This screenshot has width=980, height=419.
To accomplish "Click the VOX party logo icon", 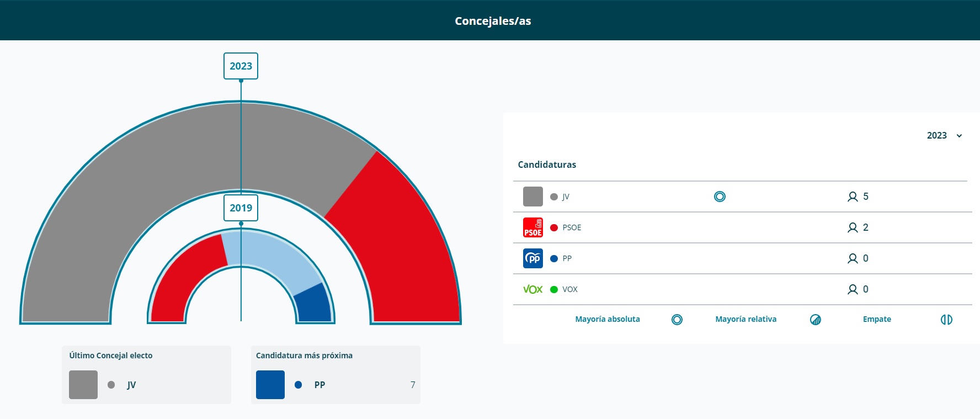I will click(532, 289).
